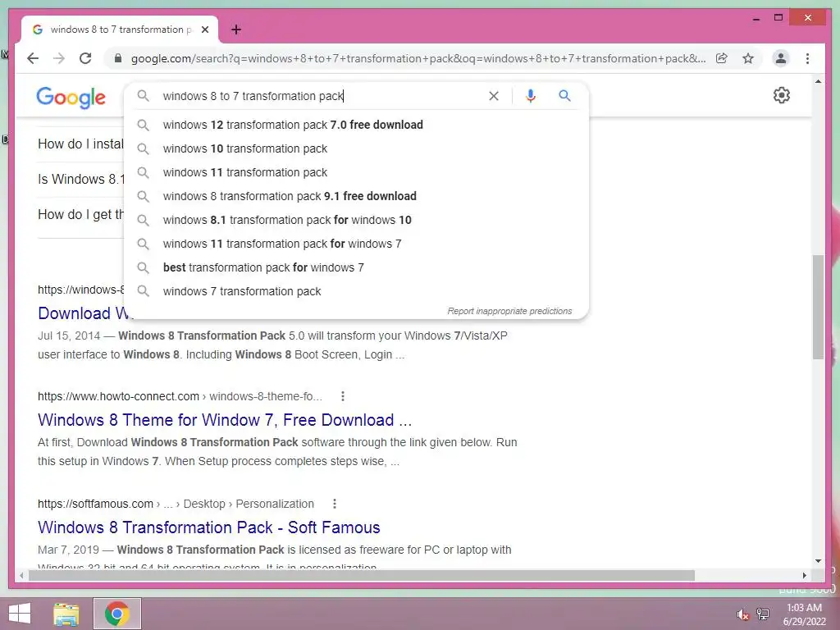840x630 pixels.
Task: Open the Chrome three-dot menu
Action: pos(807,58)
